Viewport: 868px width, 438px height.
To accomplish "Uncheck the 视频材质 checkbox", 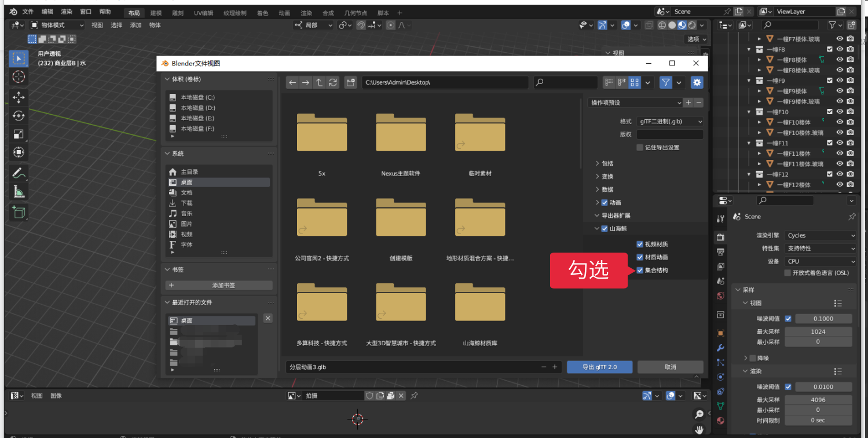I will coord(640,244).
